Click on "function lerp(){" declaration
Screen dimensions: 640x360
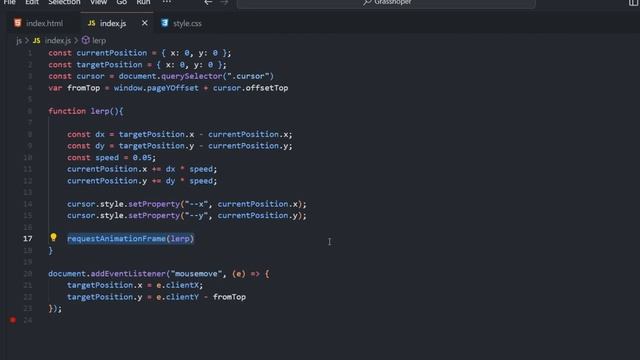tap(86, 111)
